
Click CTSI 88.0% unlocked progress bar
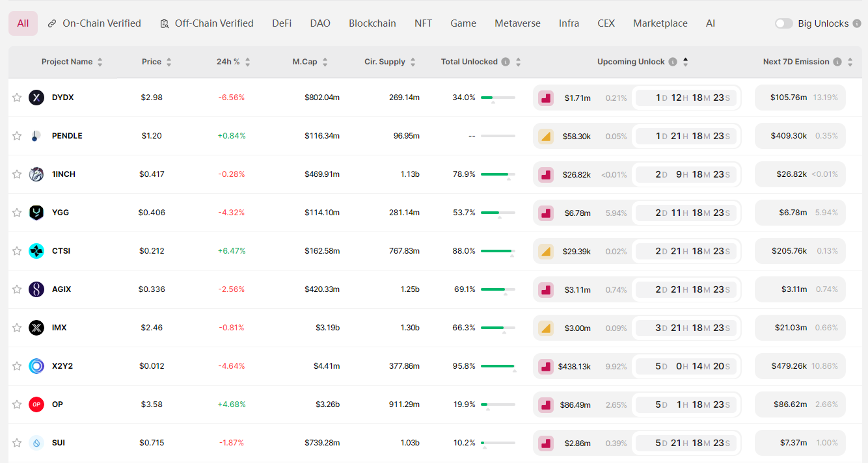point(498,251)
